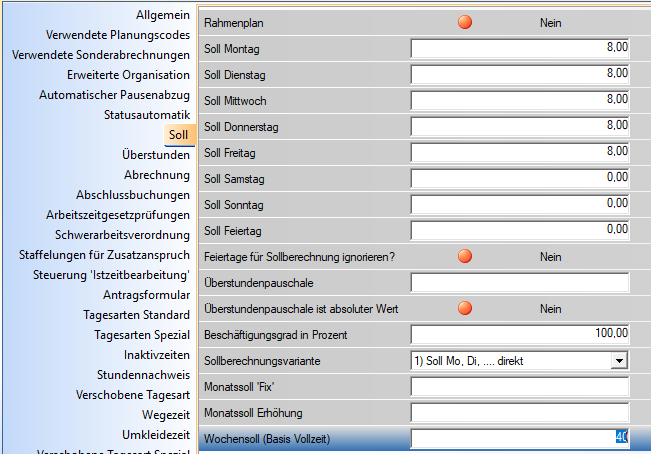Open the Allgemein section
This screenshot has height=454, width=651.
162,16
